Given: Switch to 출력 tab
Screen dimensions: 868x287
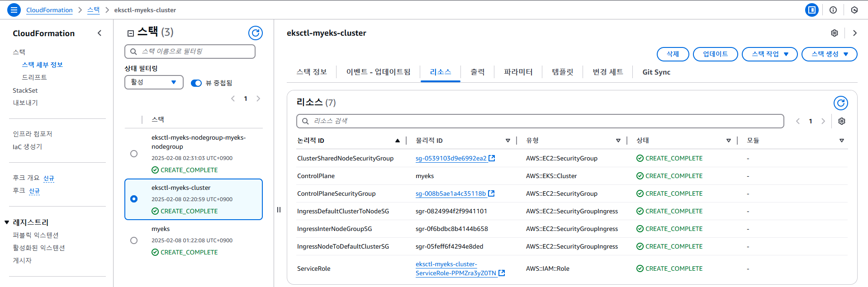Looking at the screenshot, I should [x=478, y=72].
